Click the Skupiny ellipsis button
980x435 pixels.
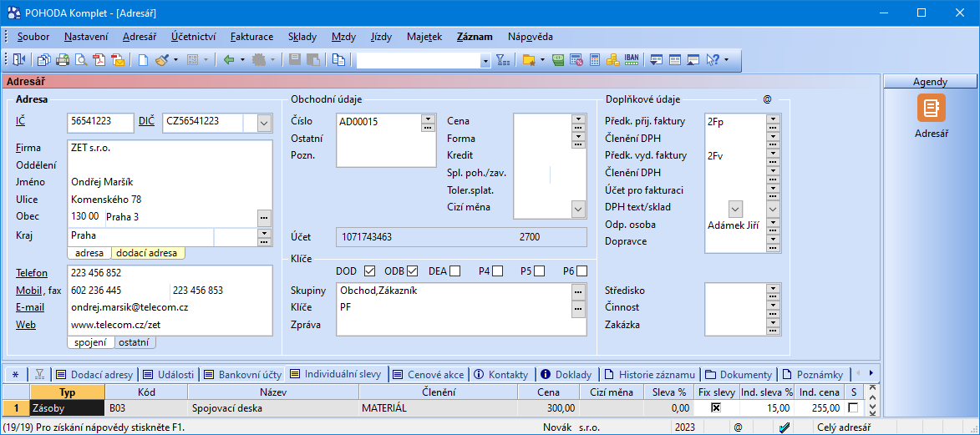pos(578,291)
